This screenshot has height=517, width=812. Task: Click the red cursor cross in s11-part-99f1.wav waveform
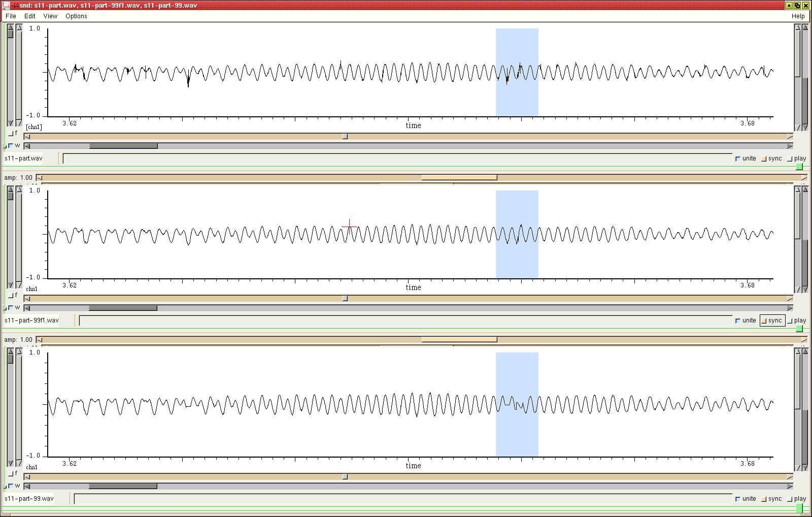tap(349, 226)
